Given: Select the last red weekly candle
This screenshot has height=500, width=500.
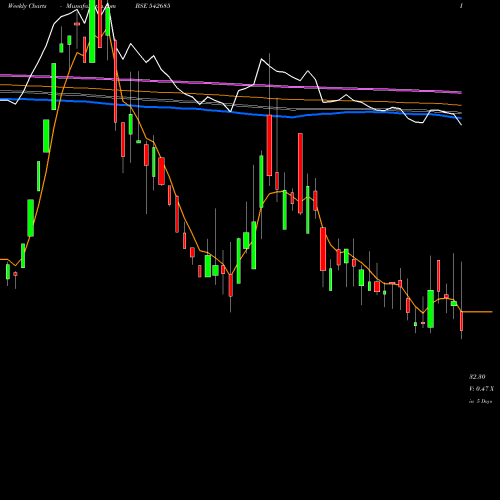Looking at the screenshot, I should [x=462, y=321].
